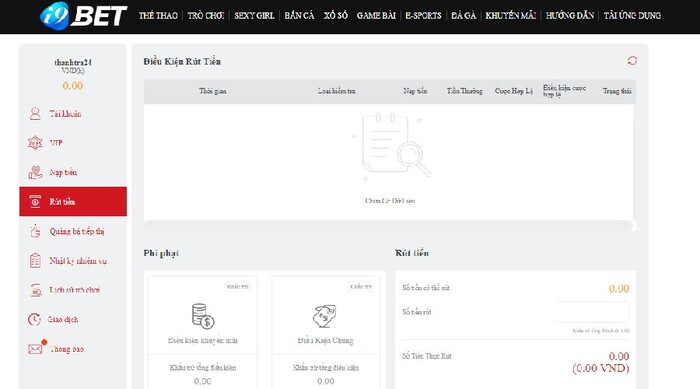Click the i9BET logo
700x389 pixels.
pos(83,16)
